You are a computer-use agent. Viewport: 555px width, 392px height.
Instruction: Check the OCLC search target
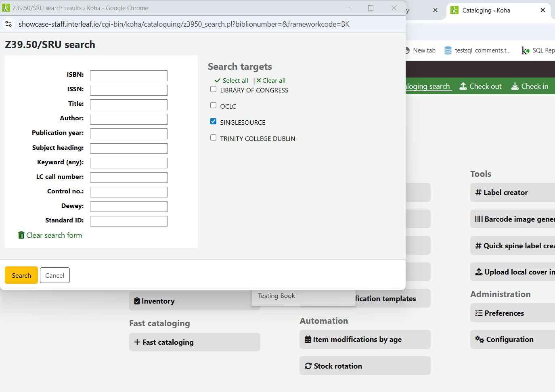coord(213,105)
